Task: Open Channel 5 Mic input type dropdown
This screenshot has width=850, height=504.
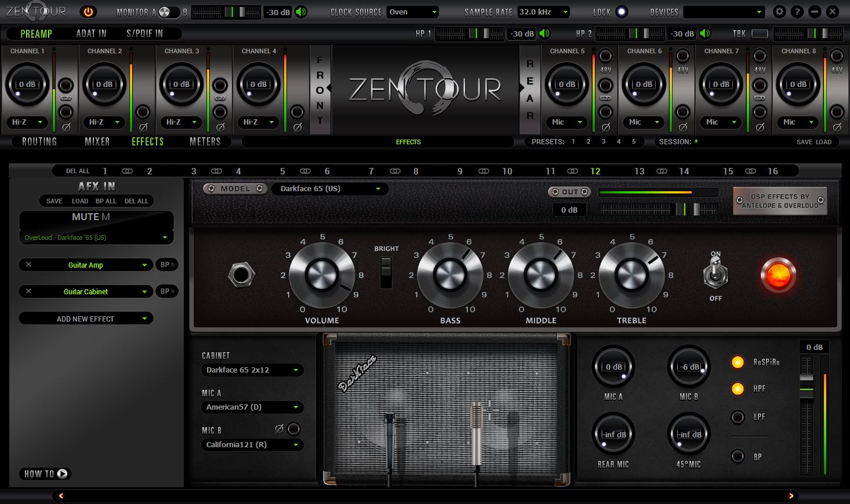Action: click(566, 122)
